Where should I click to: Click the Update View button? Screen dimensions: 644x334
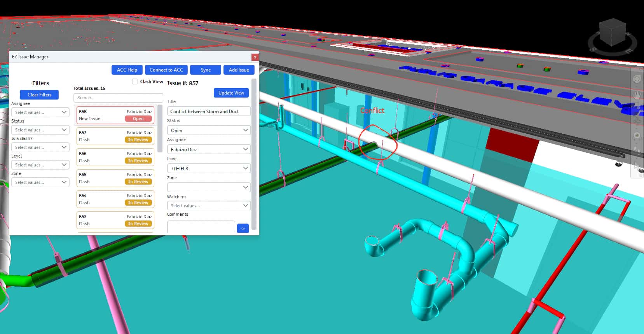tap(231, 93)
